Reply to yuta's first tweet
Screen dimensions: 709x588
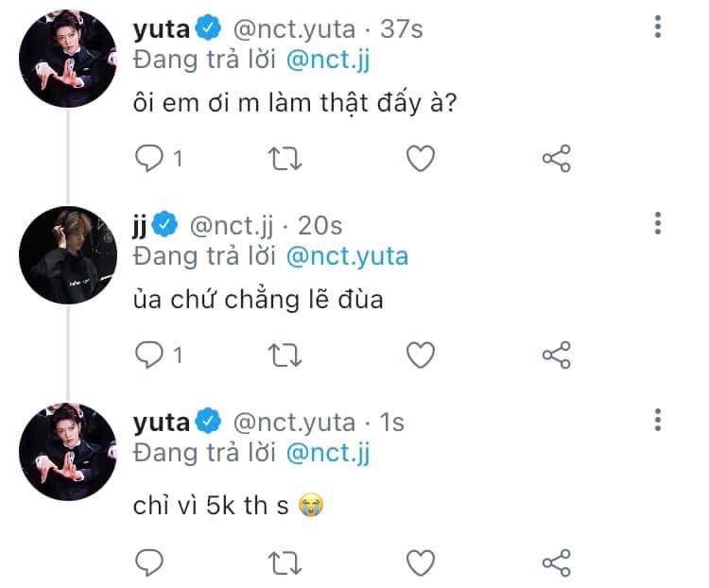click(149, 159)
